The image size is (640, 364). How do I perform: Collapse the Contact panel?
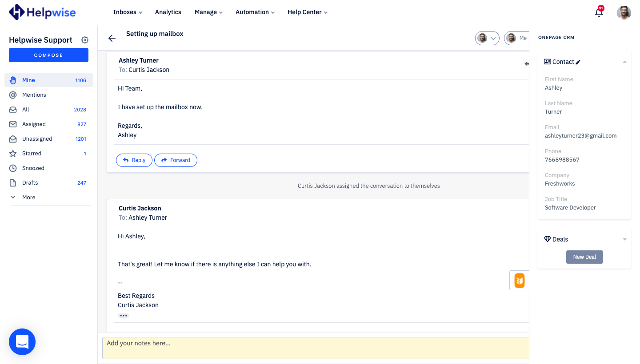click(x=624, y=61)
